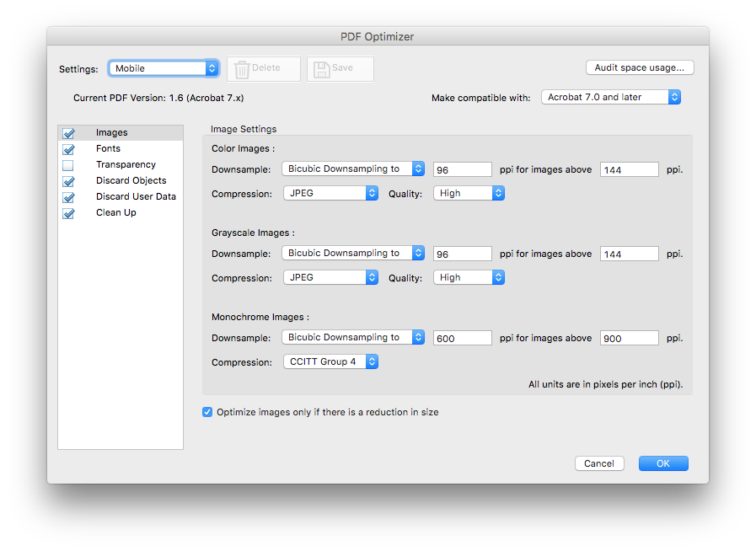Uncheck Optimize images only if reduction in size
756x551 pixels.
pos(206,412)
